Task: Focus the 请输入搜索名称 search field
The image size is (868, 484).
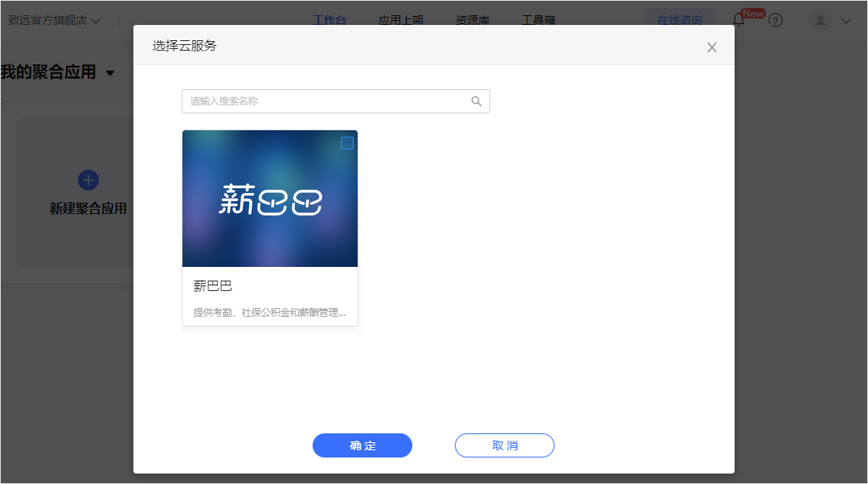Action: click(x=335, y=101)
